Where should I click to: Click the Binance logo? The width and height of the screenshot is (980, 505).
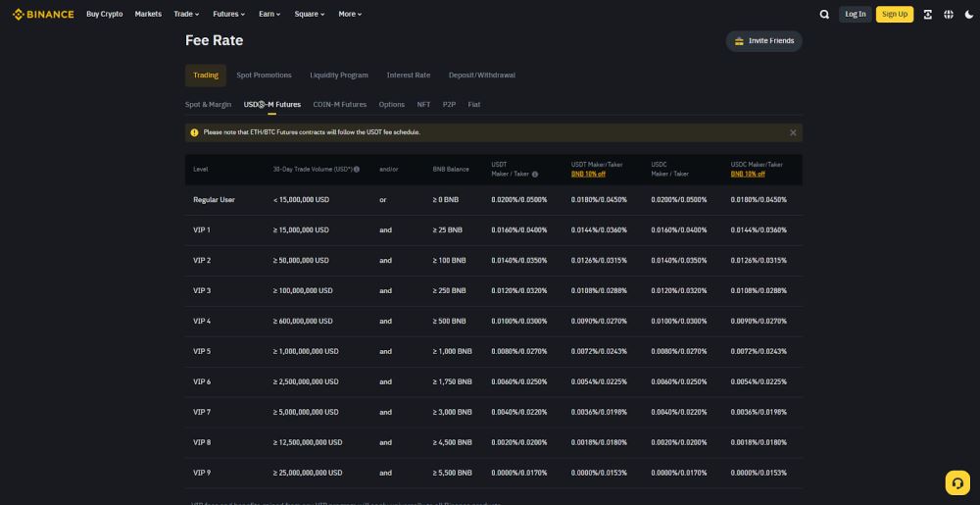(43, 14)
